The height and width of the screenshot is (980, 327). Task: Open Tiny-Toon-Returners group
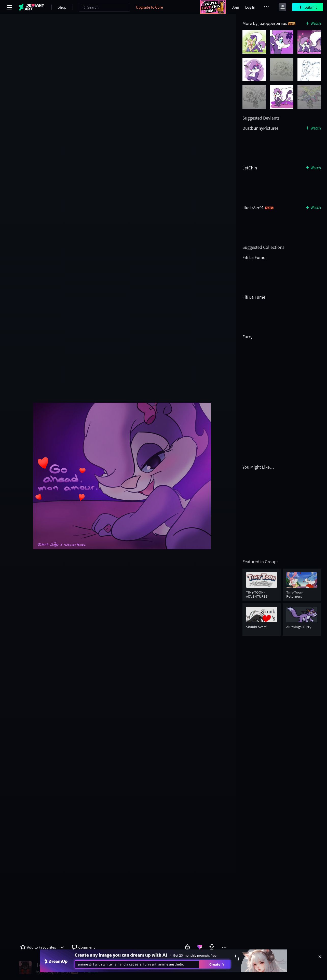(302, 585)
